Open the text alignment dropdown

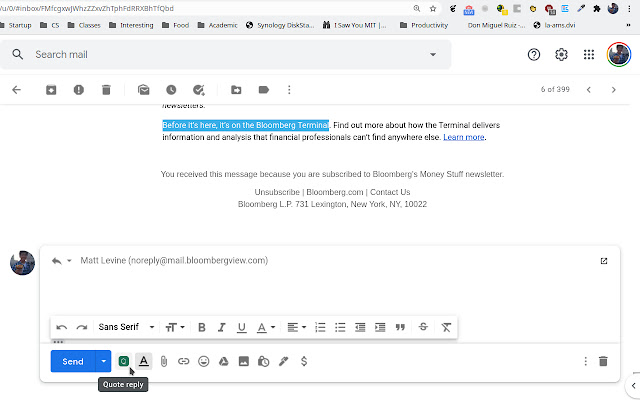[297, 327]
